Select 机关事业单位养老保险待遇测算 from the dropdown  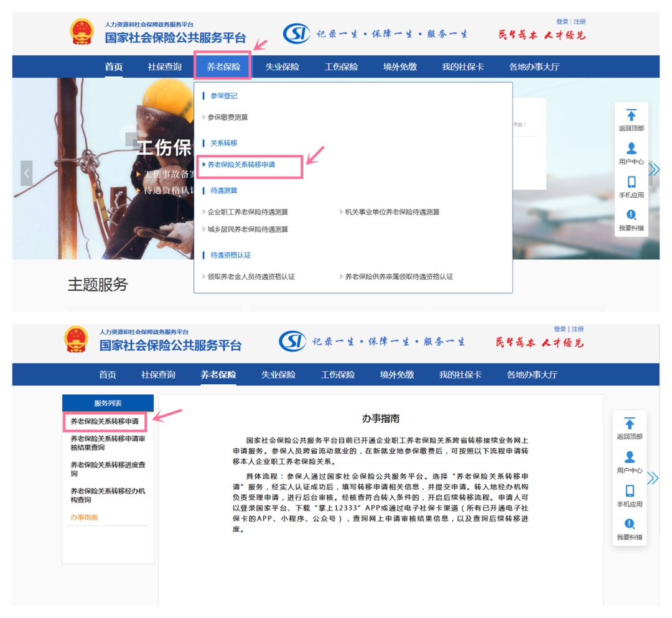click(x=392, y=212)
